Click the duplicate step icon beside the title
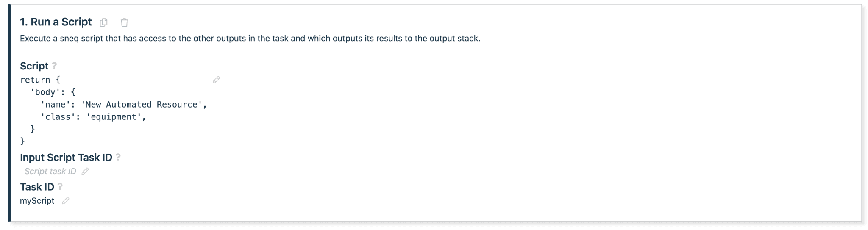This screenshot has height=230, width=868. click(x=104, y=22)
